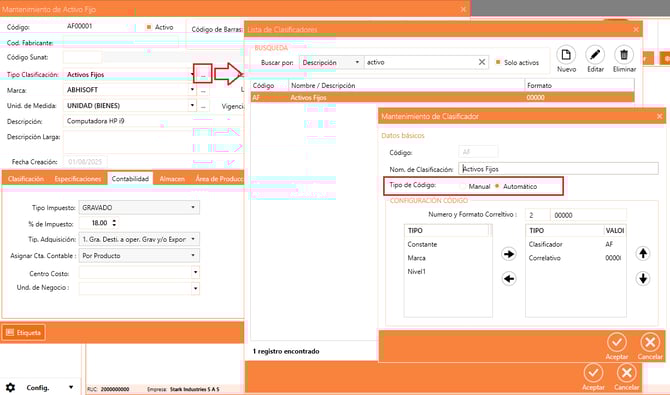Viewport: 670px width, 395px height.
Task: Move selected type right with arrow
Action: click(x=508, y=254)
